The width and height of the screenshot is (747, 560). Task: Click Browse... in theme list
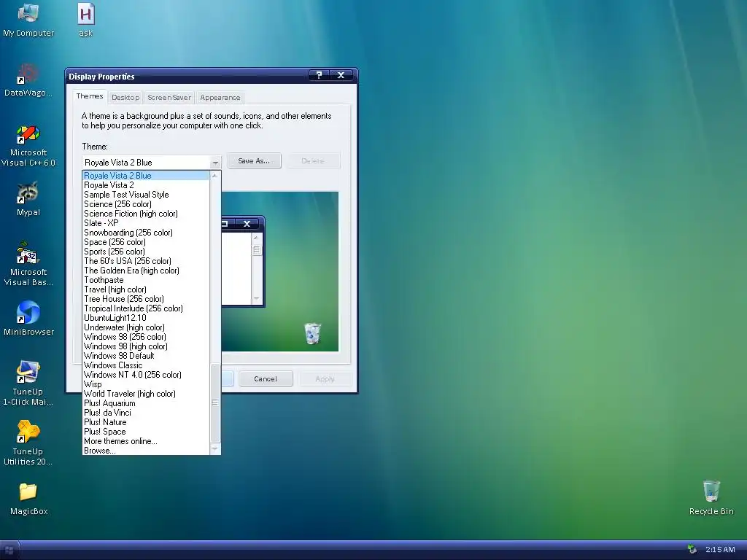[146, 451]
